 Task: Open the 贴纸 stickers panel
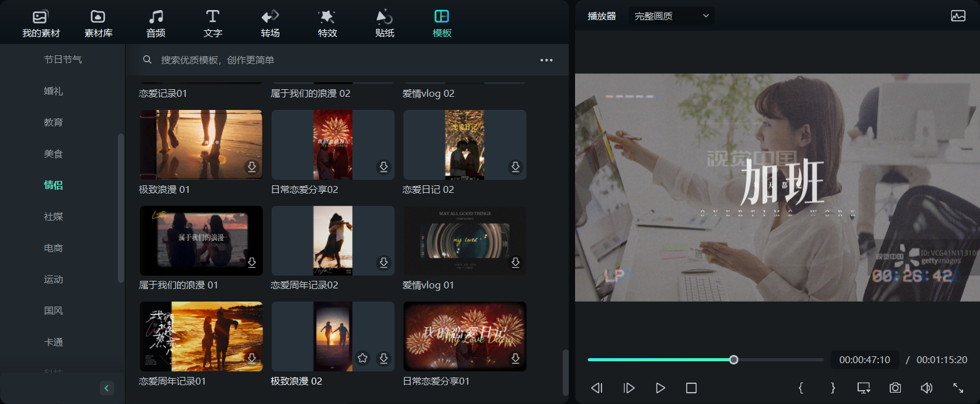(x=384, y=24)
